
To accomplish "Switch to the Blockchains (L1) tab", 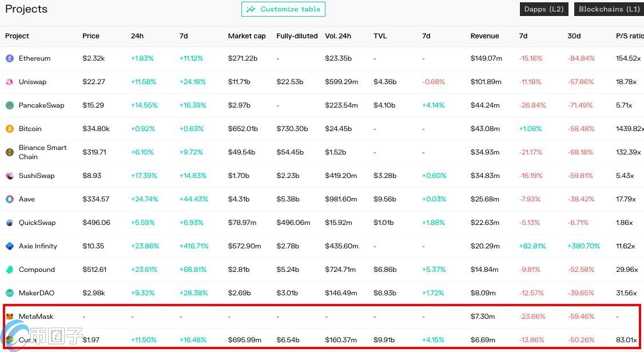I will point(609,9).
